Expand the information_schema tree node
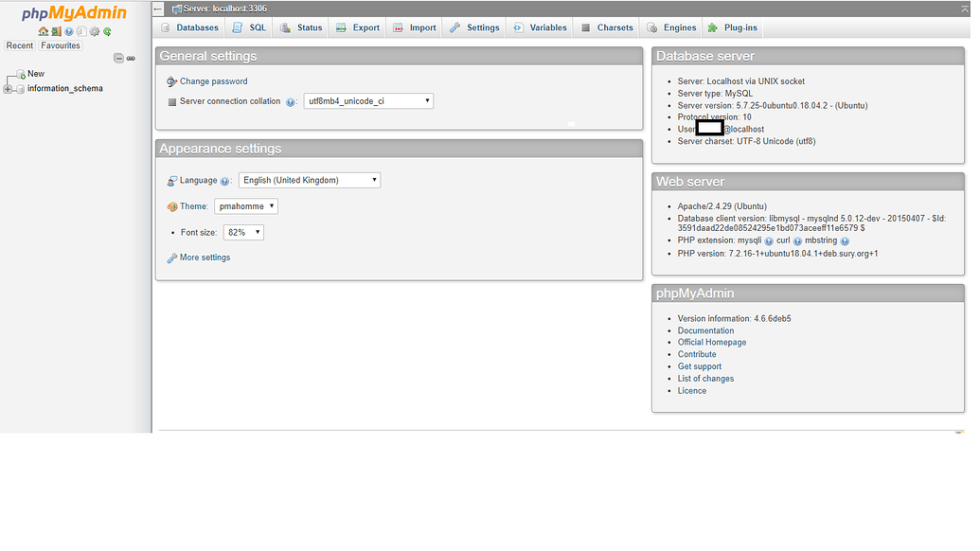This screenshot has height=551, width=980. coord(8,89)
